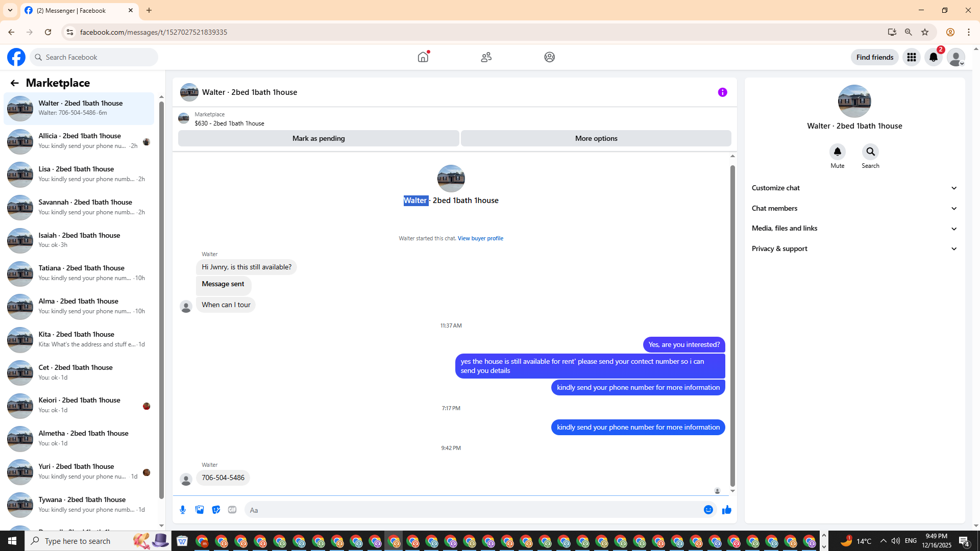
Task: Click the Find friends button
Action: [x=875, y=57]
